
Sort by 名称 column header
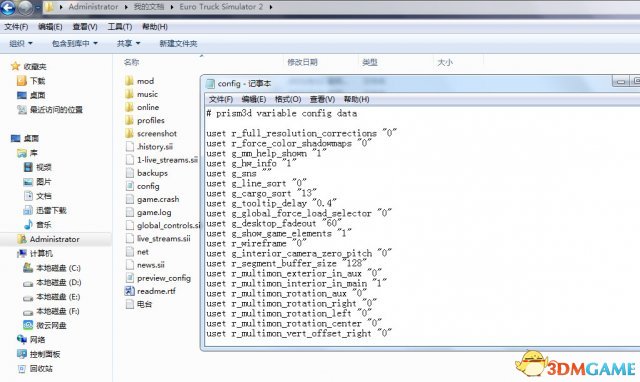(x=131, y=62)
